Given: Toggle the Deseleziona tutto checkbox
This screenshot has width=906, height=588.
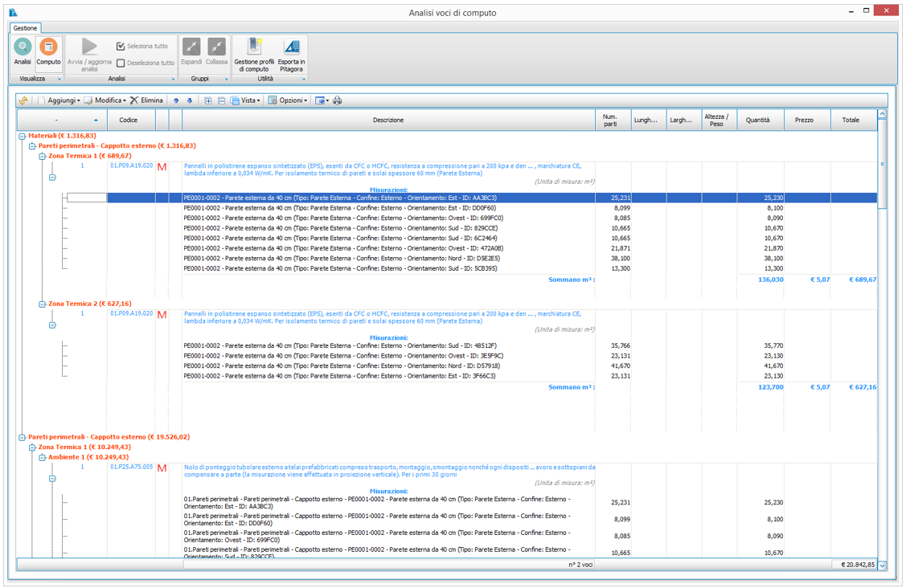Looking at the screenshot, I should coord(121,63).
